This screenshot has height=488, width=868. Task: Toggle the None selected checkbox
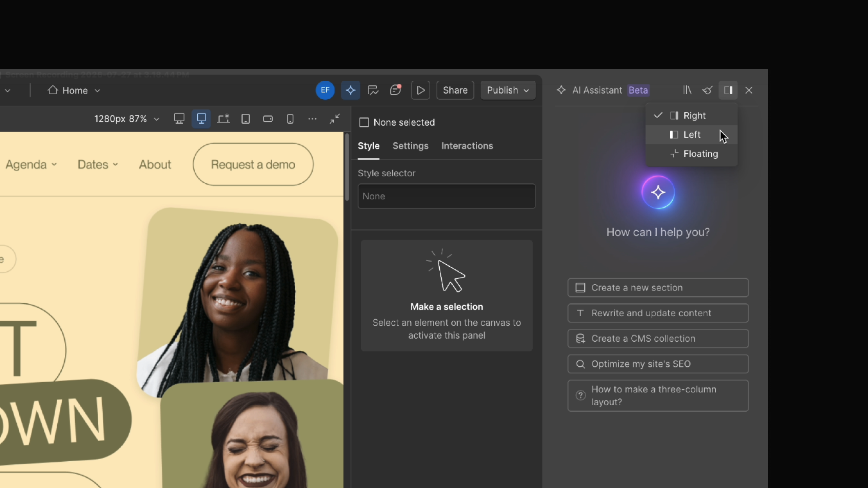point(364,122)
